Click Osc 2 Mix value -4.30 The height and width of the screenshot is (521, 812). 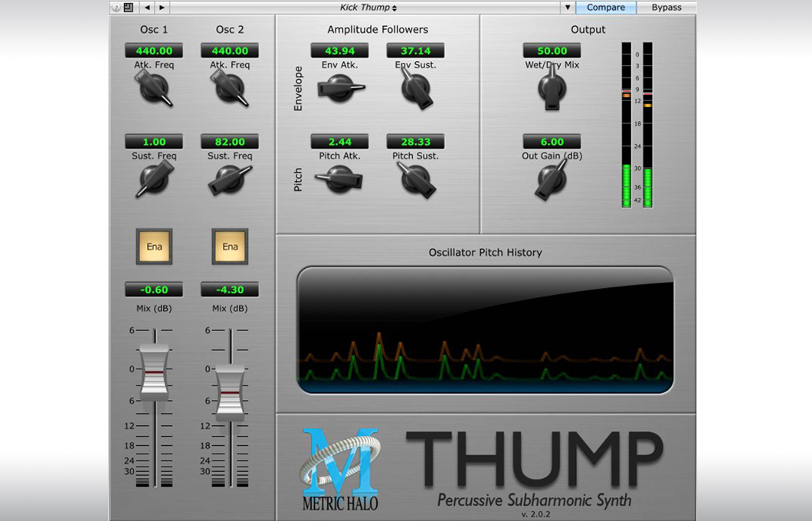tap(229, 290)
